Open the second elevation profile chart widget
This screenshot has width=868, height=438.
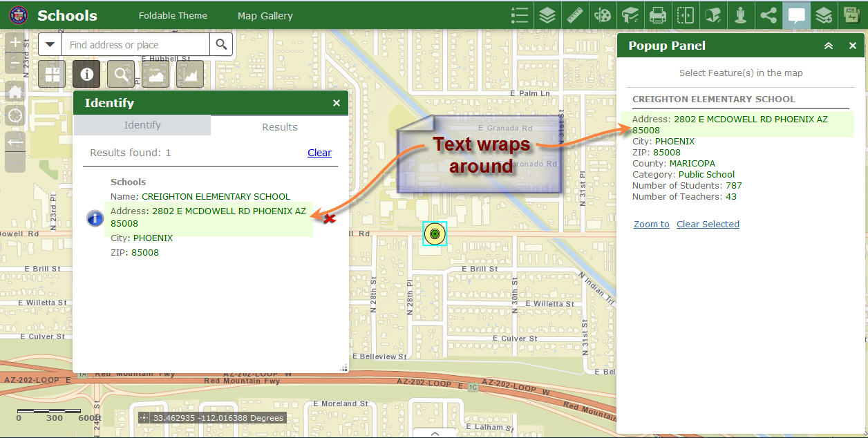190,74
